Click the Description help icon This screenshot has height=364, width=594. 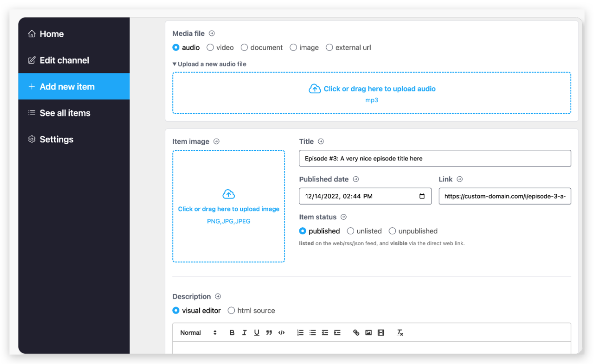coord(218,296)
